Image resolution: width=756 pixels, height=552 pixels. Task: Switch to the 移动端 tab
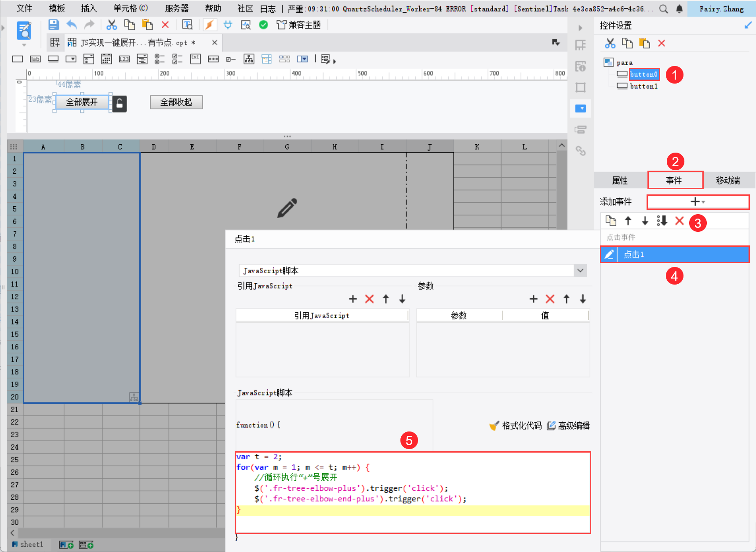point(728,180)
